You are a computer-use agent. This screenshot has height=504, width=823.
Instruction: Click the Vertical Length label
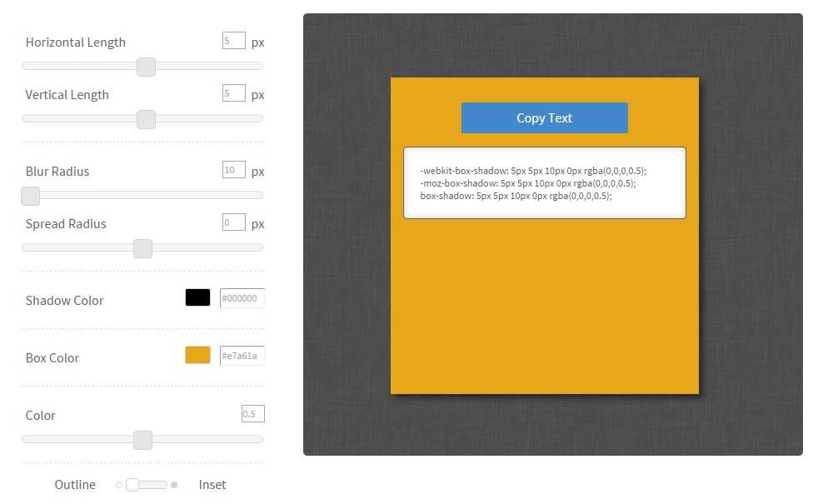(67, 94)
